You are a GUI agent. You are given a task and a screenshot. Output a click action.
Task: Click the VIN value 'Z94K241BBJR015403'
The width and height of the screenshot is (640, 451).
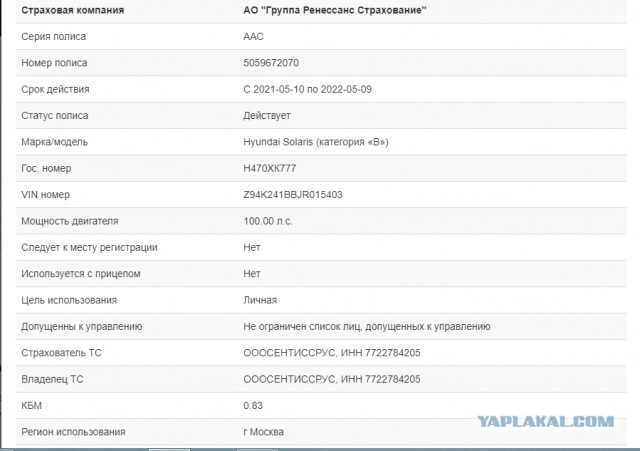coord(293,195)
